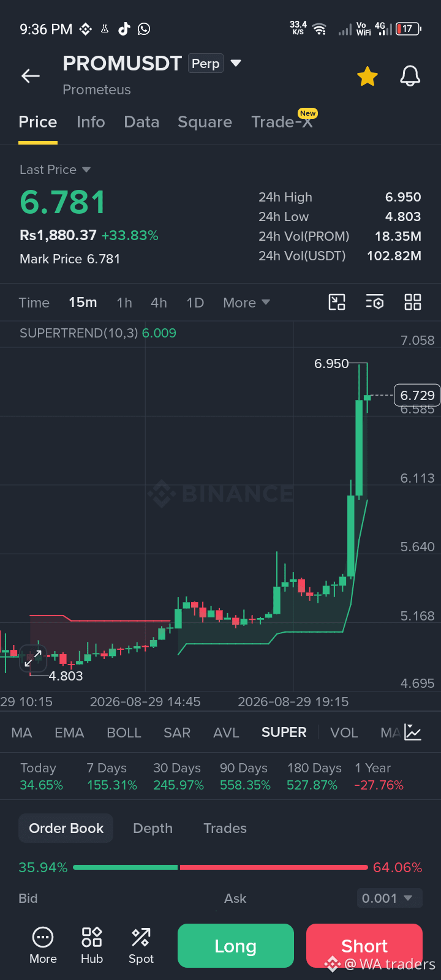Tap the TikTok status bar icon
This screenshot has height=980, width=441.
click(124, 29)
